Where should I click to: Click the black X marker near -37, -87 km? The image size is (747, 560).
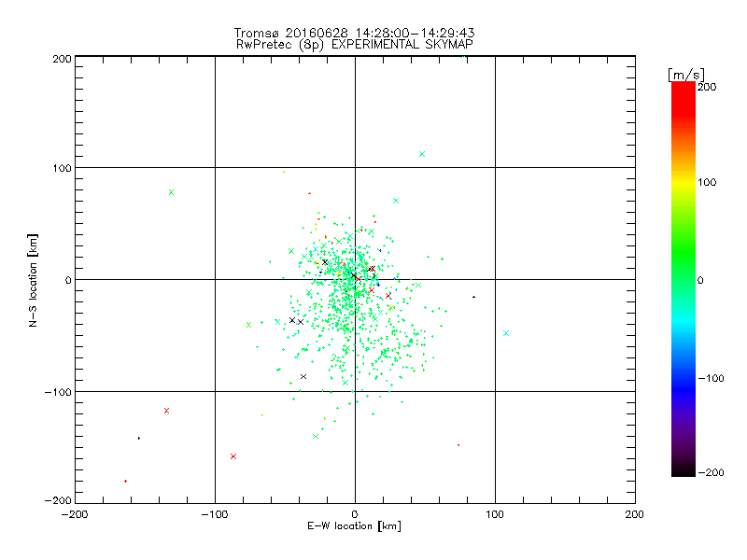click(x=303, y=377)
